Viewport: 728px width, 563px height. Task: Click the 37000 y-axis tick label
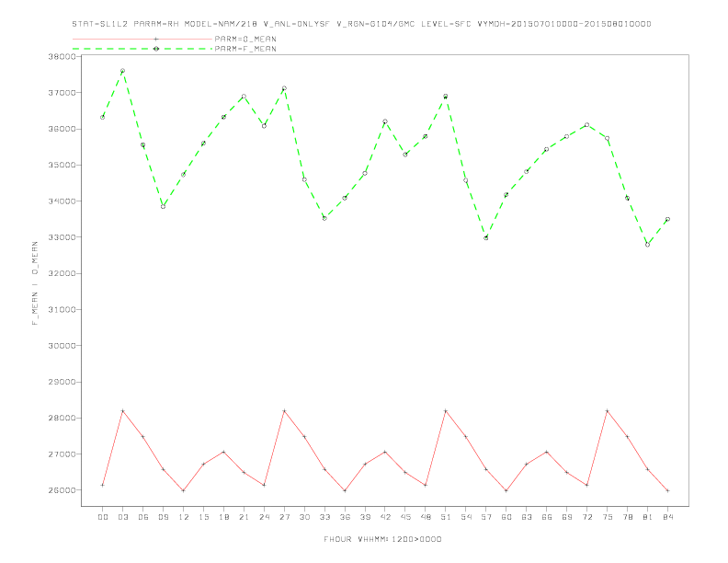62,93
